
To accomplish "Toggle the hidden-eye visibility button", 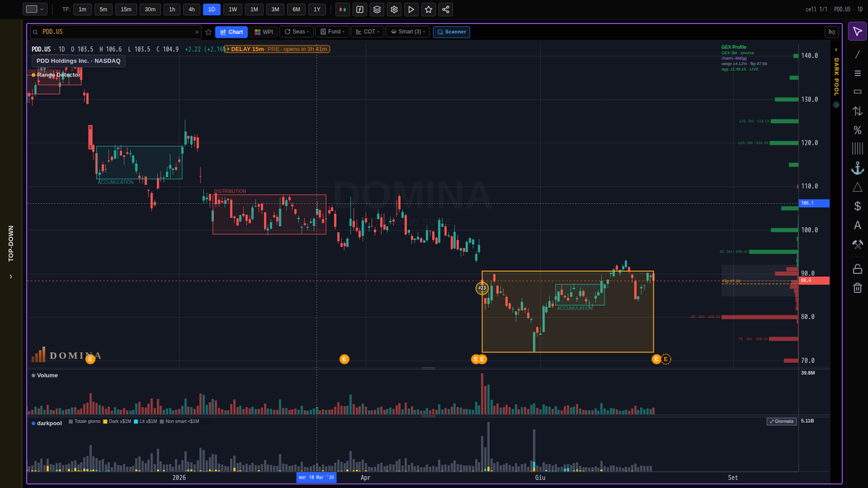I will pyautogui.click(x=831, y=32).
